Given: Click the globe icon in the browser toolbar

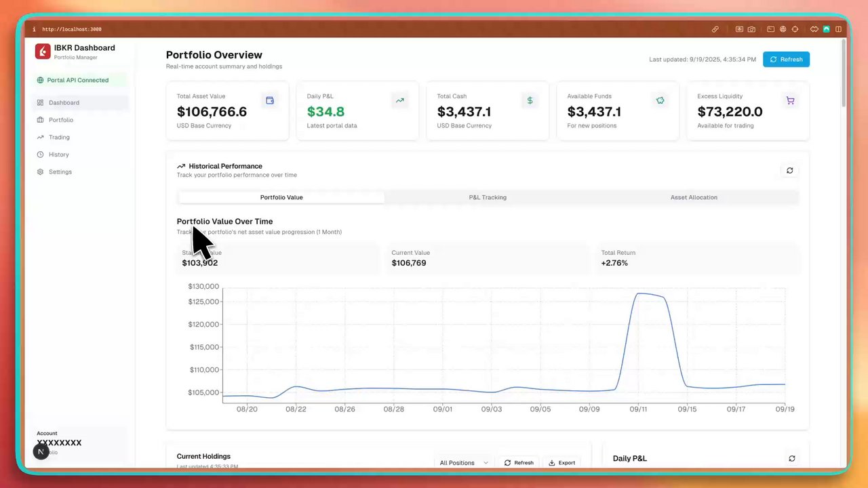Looking at the screenshot, I should (x=783, y=29).
